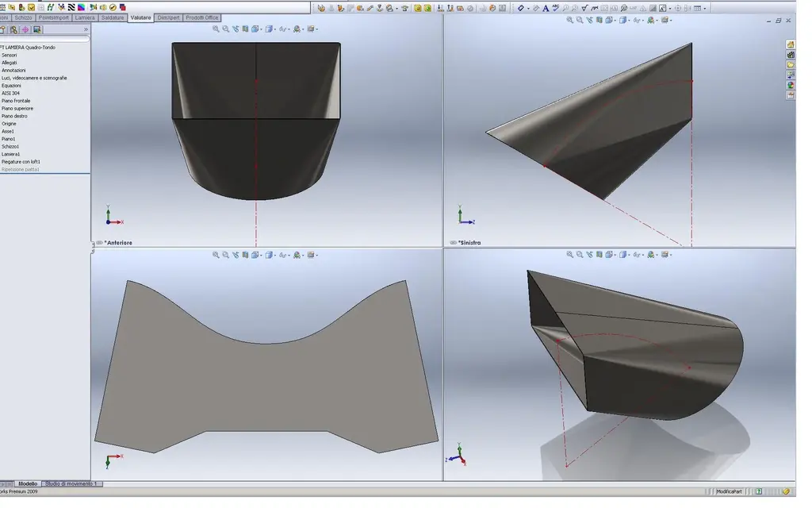Viewport: 812px width, 508px height.
Task: Click the smart dimension icon
Action: coord(521,8)
